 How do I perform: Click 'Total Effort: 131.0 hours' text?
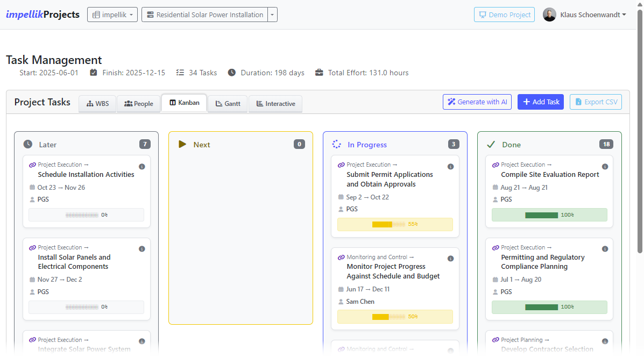coord(369,73)
